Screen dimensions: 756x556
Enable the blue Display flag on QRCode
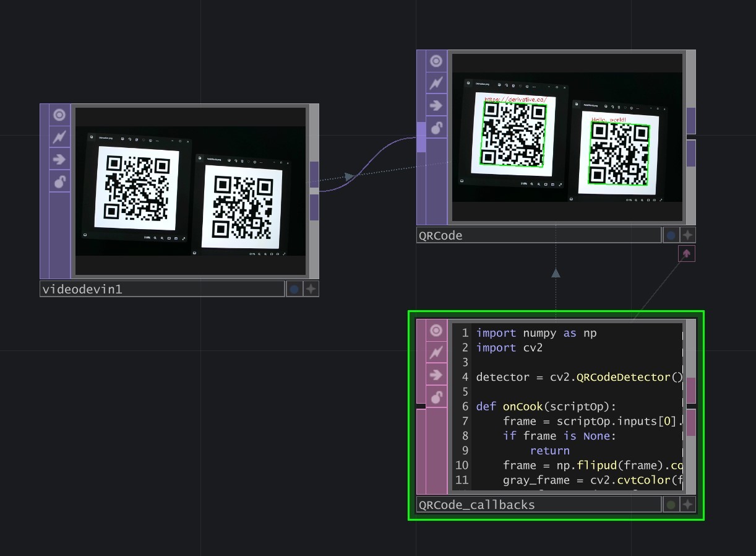click(671, 235)
